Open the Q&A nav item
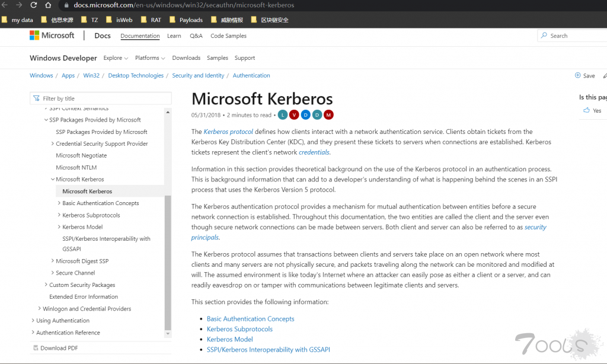607x364 pixels. (196, 36)
